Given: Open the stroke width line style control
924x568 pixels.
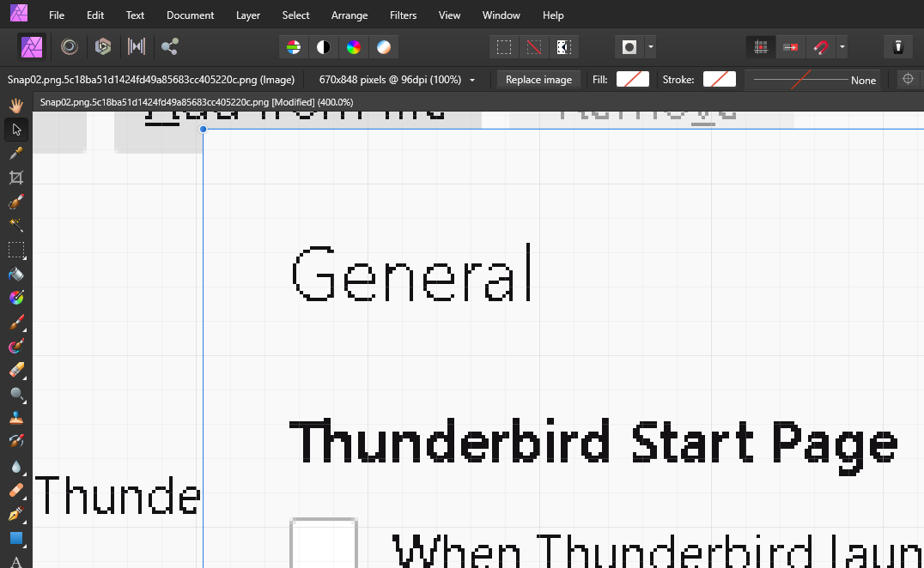Looking at the screenshot, I should (813, 80).
